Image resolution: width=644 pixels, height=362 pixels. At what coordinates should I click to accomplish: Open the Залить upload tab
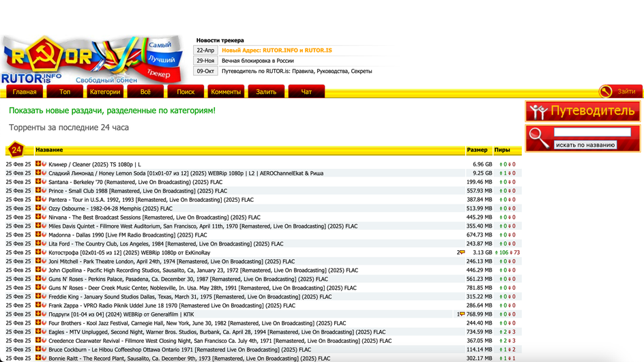[x=266, y=91]
